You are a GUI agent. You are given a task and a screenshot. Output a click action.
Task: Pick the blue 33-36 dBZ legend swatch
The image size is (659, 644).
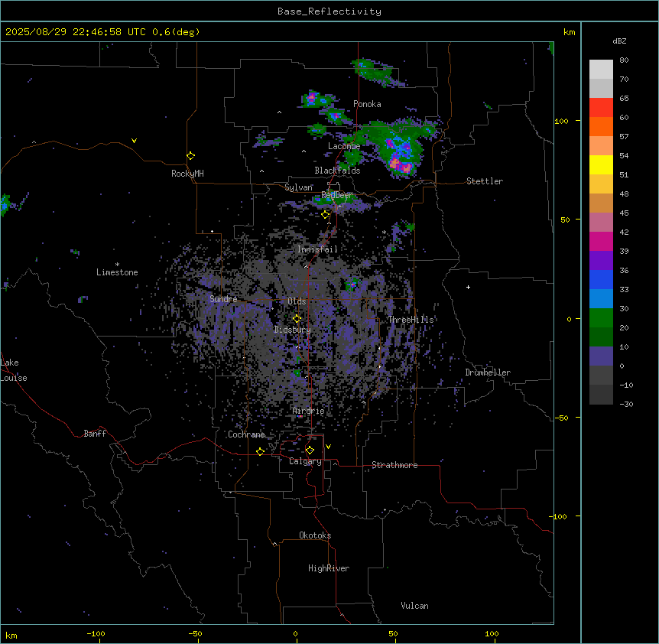(601, 279)
